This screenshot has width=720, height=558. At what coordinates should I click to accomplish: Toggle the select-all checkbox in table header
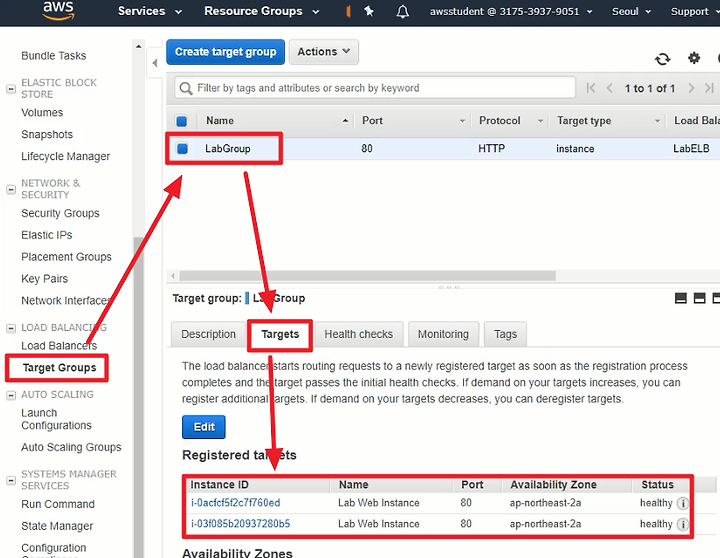[x=181, y=121]
